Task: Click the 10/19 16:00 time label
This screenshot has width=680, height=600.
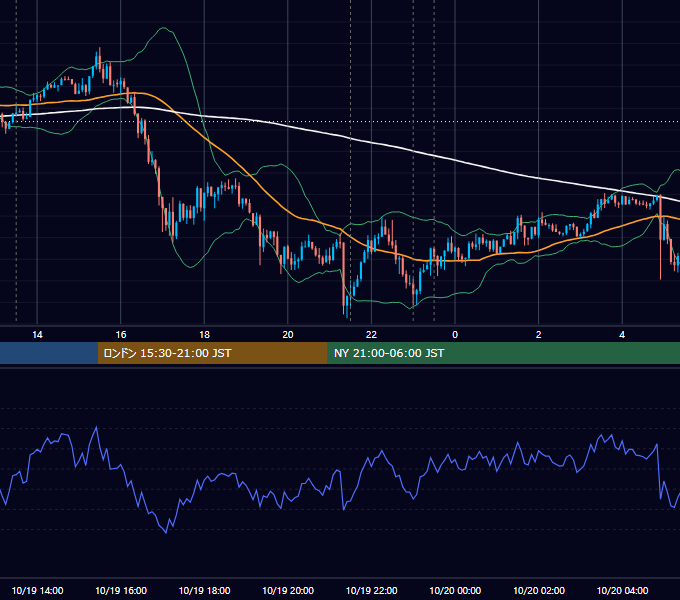Action: click(x=121, y=590)
